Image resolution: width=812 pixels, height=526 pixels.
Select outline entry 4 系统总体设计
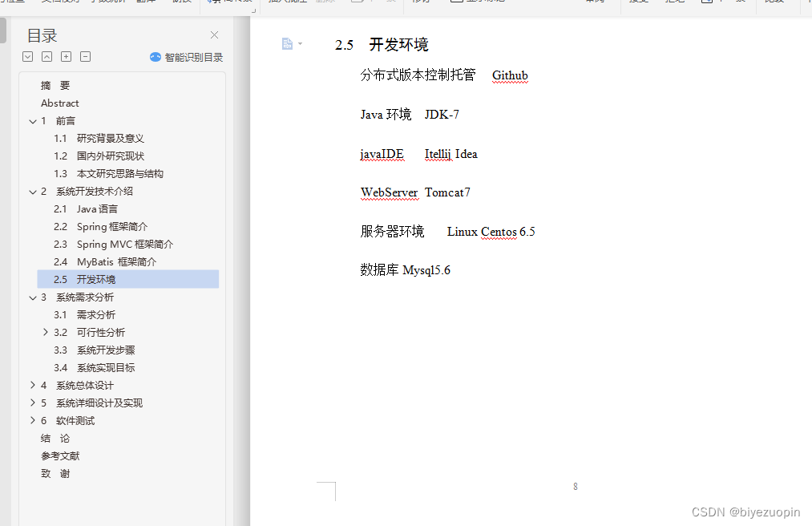click(77, 385)
